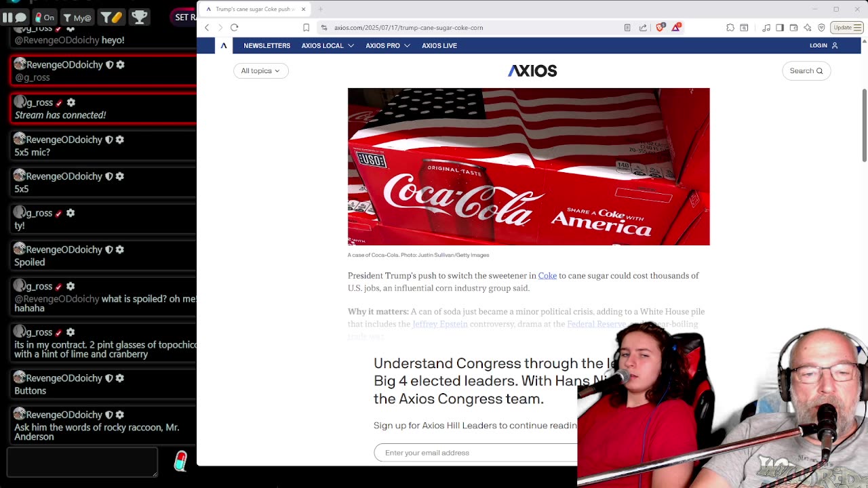This screenshot has width=868, height=488.
Task: Open Brave Shields icon
Action: (x=660, y=28)
